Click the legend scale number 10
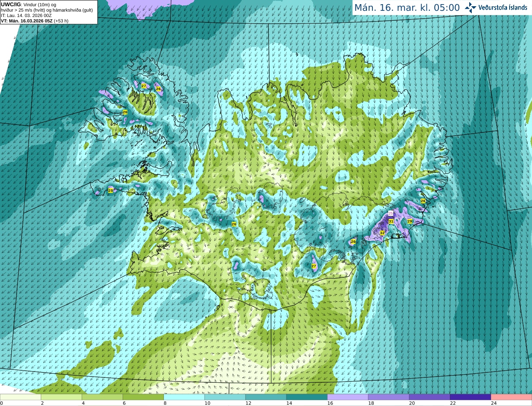 207,403
